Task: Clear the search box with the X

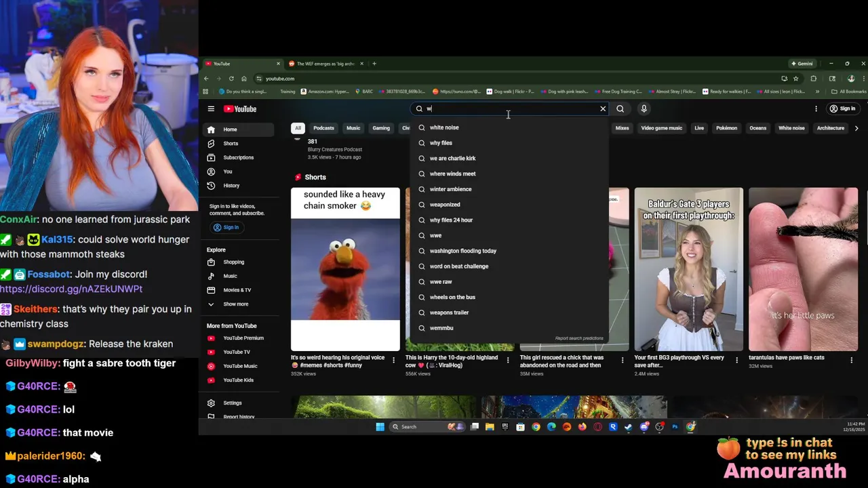Action: (x=603, y=108)
